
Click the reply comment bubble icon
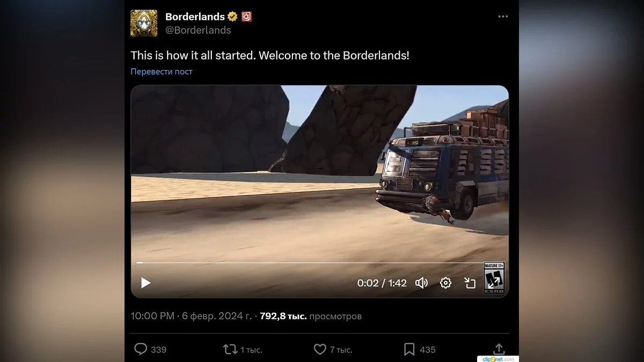point(141,349)
